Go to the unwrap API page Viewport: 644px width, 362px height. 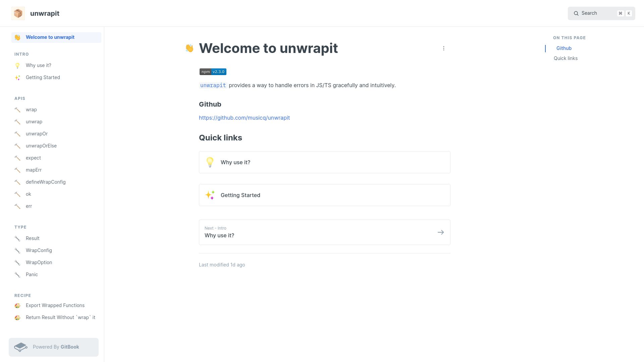(56, 122)
